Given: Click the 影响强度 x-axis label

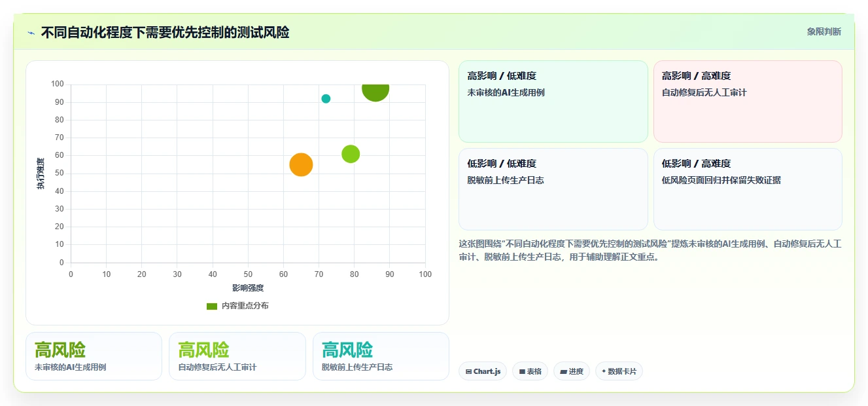Looking at the screenshot, I should pyautogui.click(x=248, y=288).
